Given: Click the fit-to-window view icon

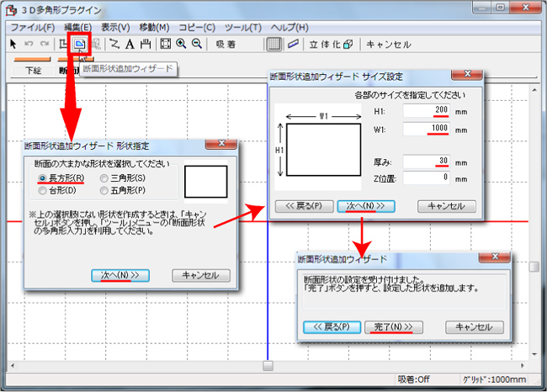Looking at the screenshot, I should [165, 44].
